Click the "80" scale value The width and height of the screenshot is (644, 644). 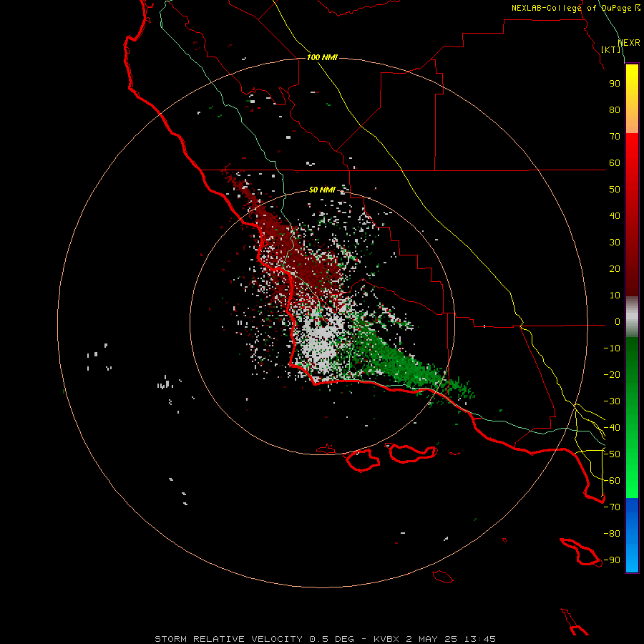[x=615, y=109]
